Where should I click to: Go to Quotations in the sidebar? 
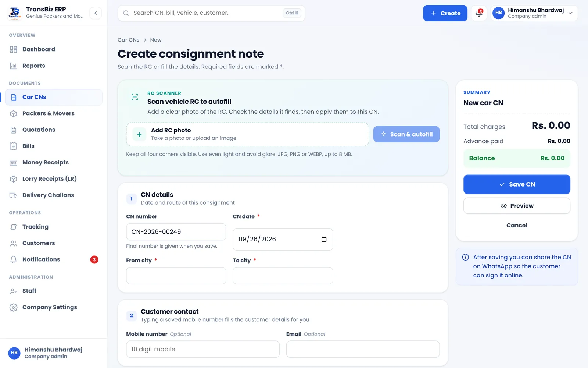click(x=54, y=130)
